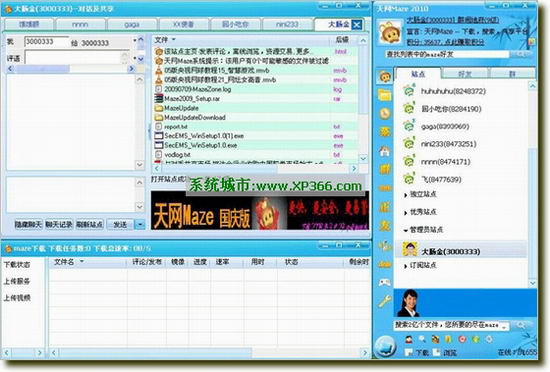Switch to the 群 tab
The height and width of the screenshot is (372, 550).
click(x=512, y=74)
